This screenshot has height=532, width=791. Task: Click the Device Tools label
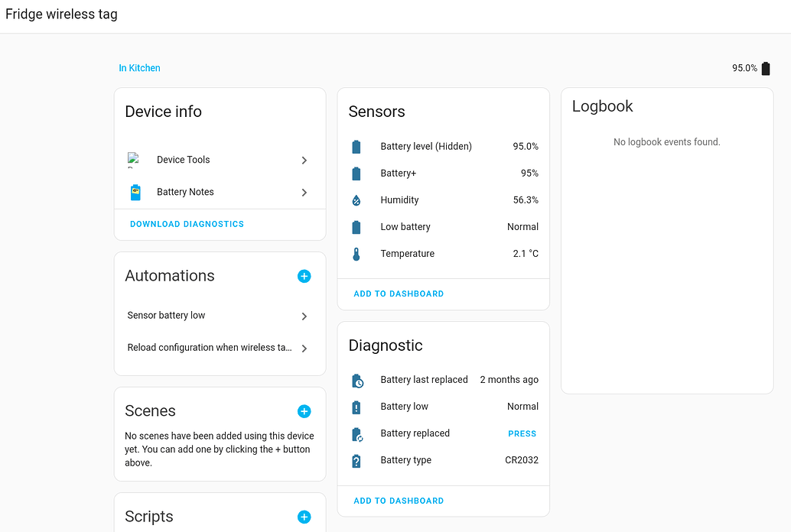[183, 160]
